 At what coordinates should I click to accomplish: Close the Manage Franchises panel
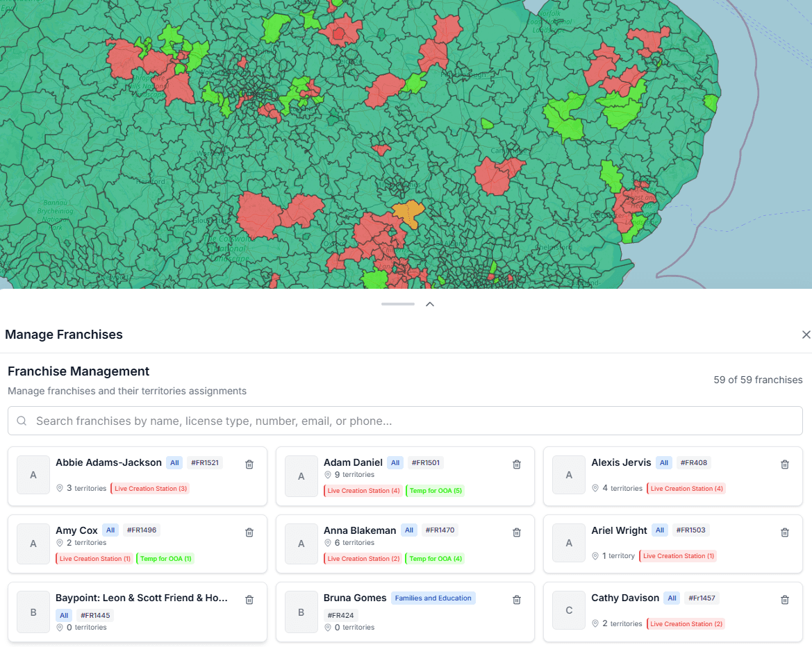(x=806, y=335)
